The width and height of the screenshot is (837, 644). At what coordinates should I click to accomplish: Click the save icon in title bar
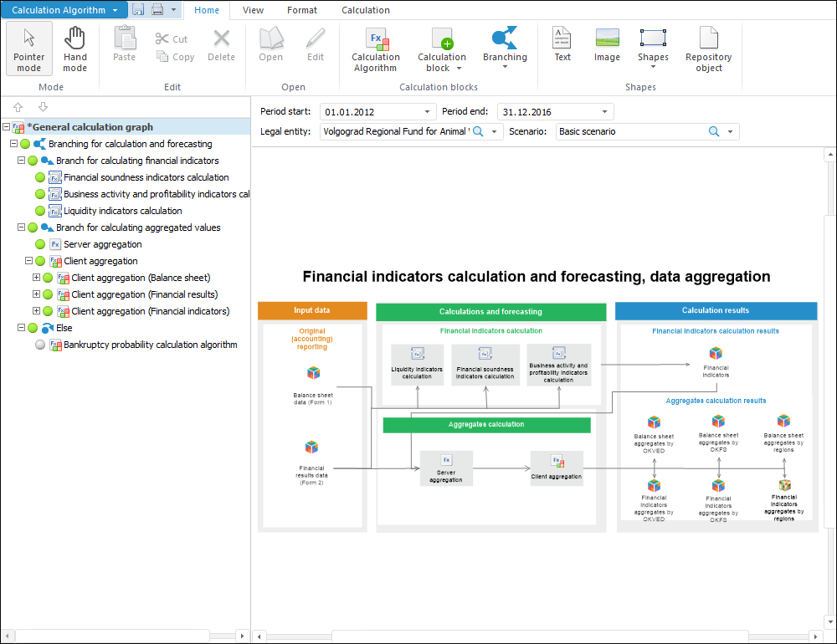(x=138, y=10)
